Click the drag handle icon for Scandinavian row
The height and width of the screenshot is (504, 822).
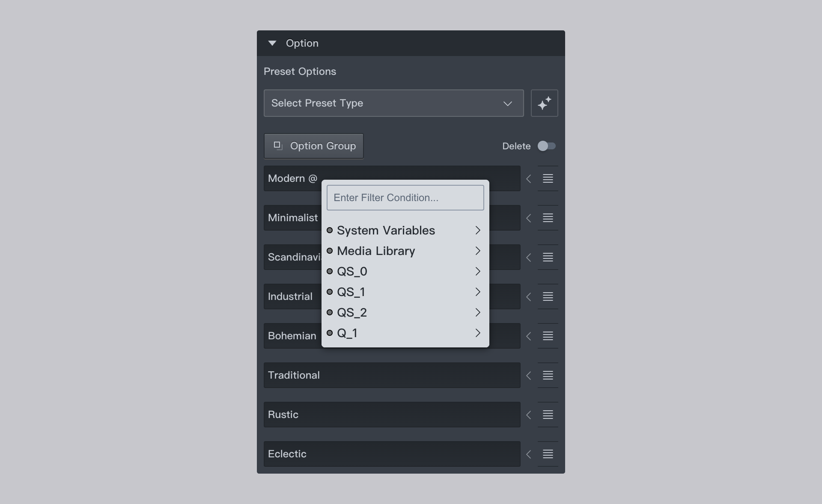tap(548, 257)
